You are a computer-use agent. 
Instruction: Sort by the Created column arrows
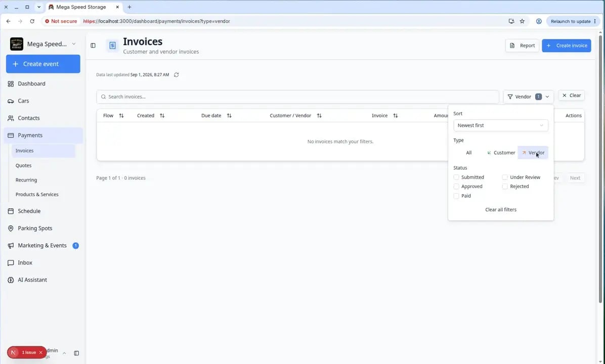coord(162,116)
